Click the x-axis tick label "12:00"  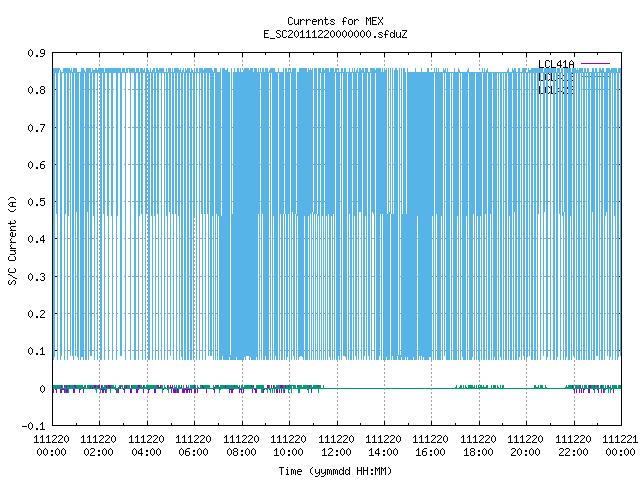pyautogui.click(x=336, y=452)
